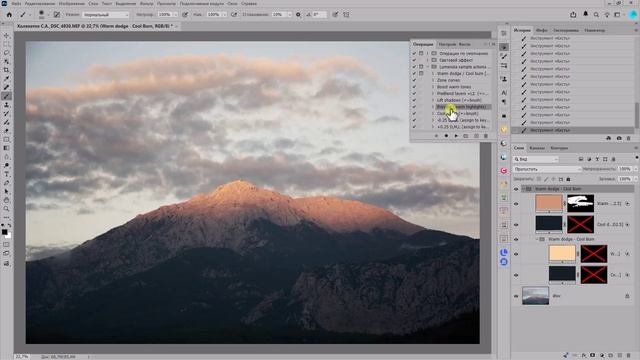Select the Clone Stamp tool

[6, 105]
